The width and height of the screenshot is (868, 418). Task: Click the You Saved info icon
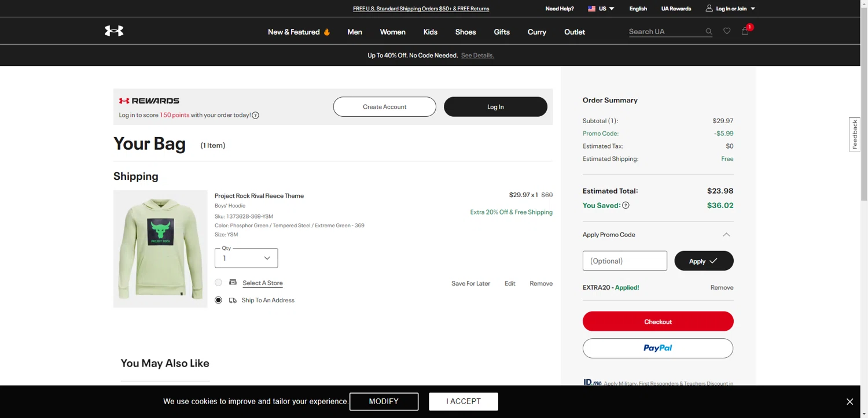(626, 205)
